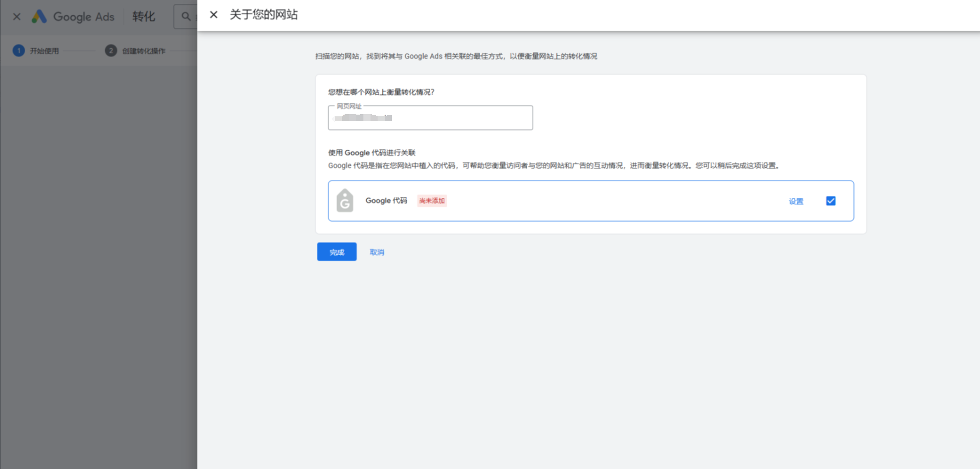The image size is (980, 469).
Task: Click the Google Ads wordmark text
Action: tap(84, 16)
